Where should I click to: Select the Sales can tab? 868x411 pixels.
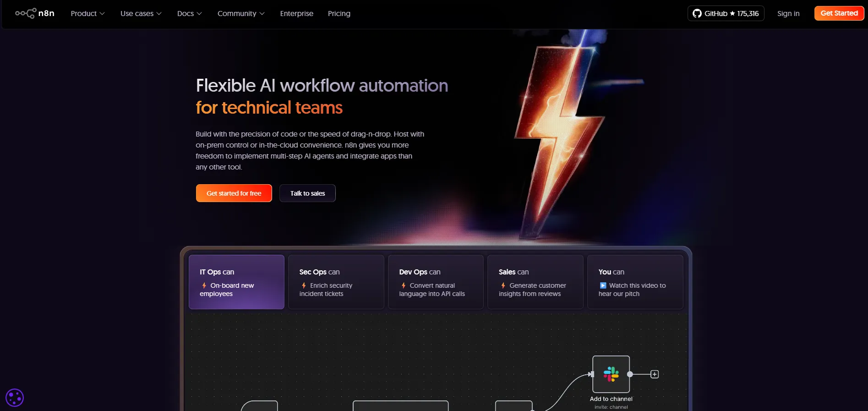(535, 282)
